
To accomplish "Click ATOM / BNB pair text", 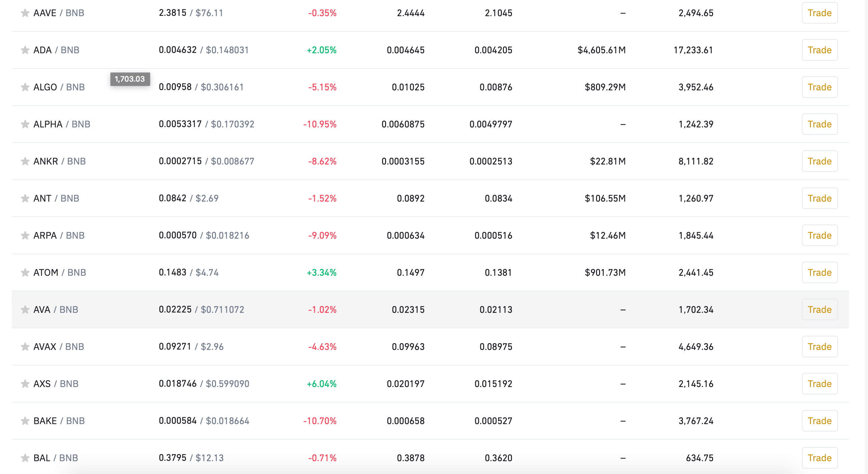I will click(60, 273).
